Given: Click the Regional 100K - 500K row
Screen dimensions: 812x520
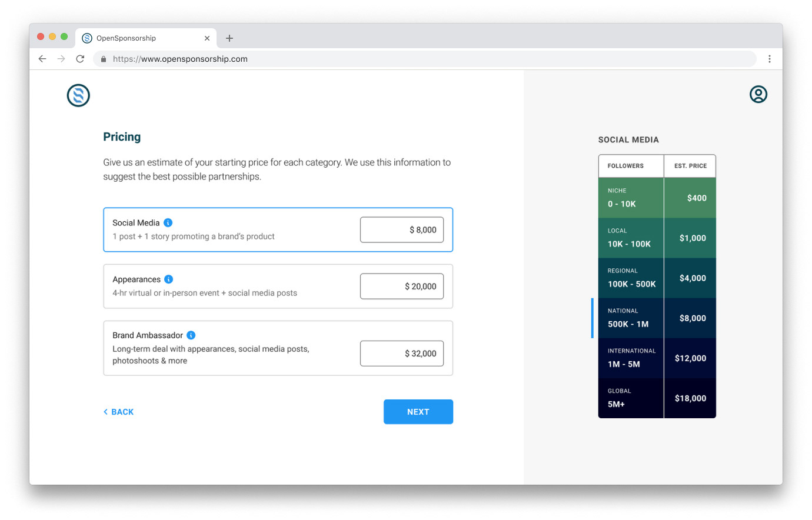Looking at the screenshot, I should pos(657,278).
